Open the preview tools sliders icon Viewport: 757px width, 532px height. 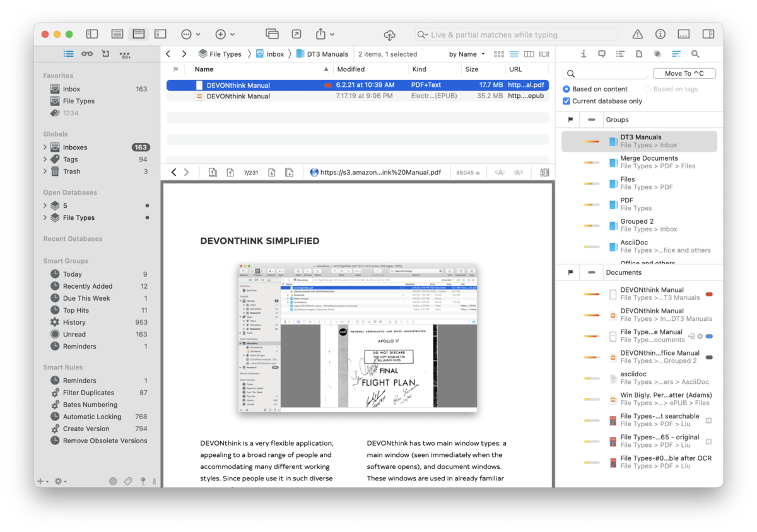point(544,172)
